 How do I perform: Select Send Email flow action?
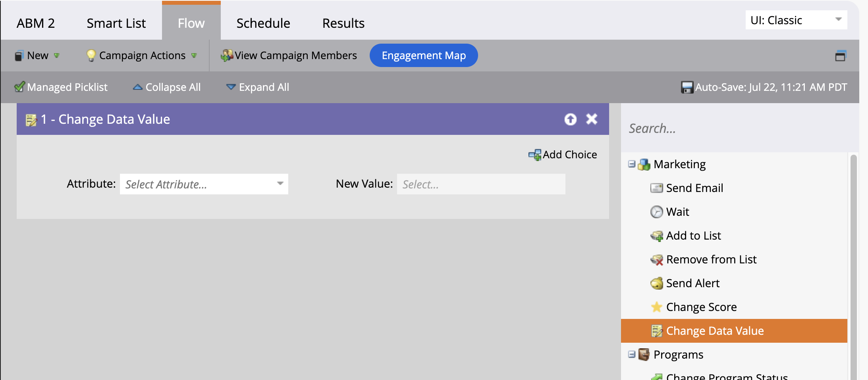[x=694, y=188]
